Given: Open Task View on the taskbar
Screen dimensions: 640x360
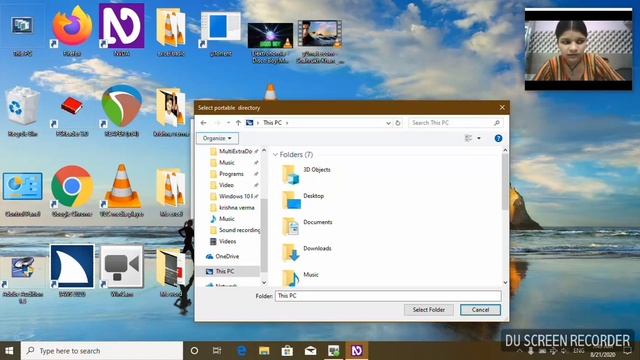Looking at the screenshot, I should coord(217,351).
